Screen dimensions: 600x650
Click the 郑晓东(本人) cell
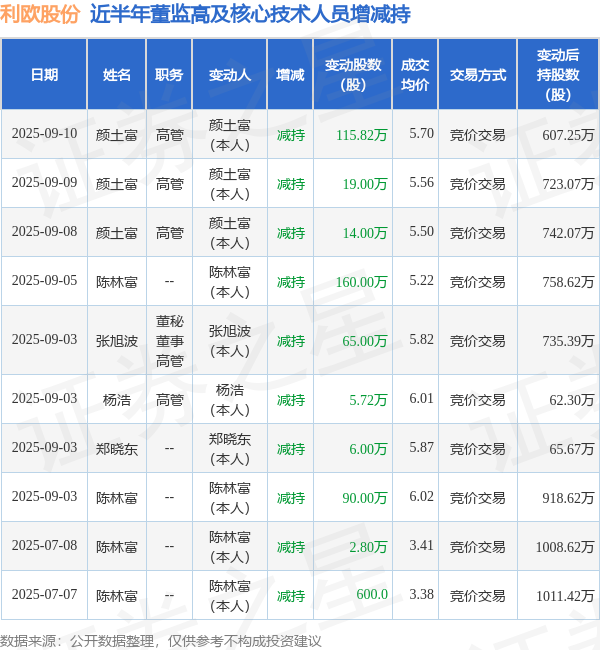click(230, 448)
